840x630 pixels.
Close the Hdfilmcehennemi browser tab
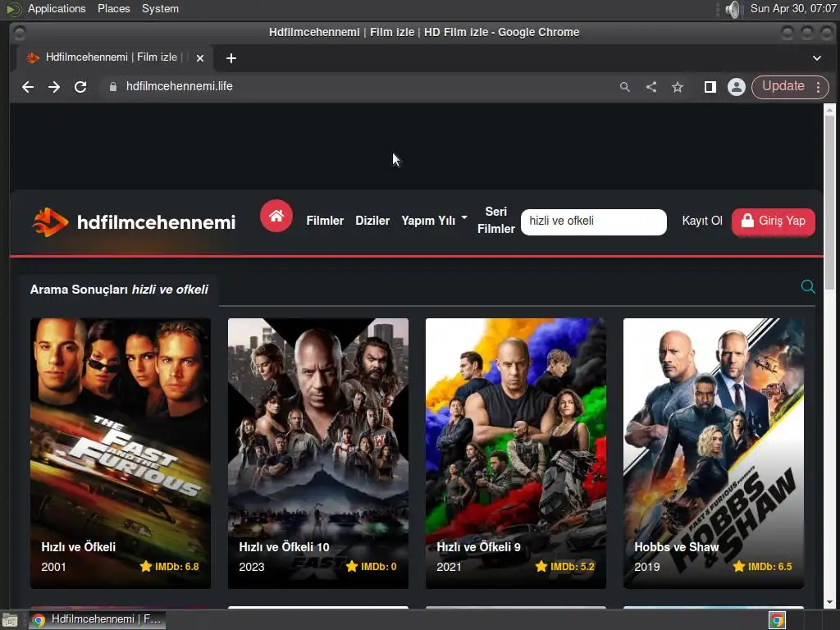pos(200,58)
